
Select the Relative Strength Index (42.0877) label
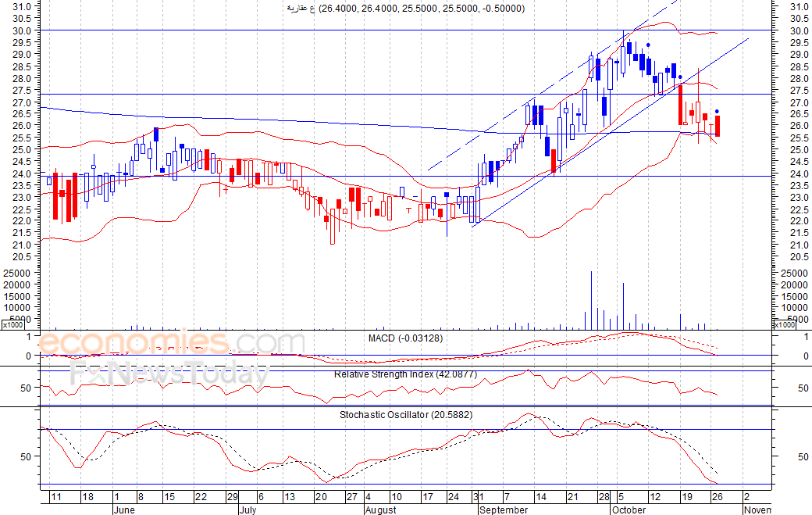click(x=405, y=374)
